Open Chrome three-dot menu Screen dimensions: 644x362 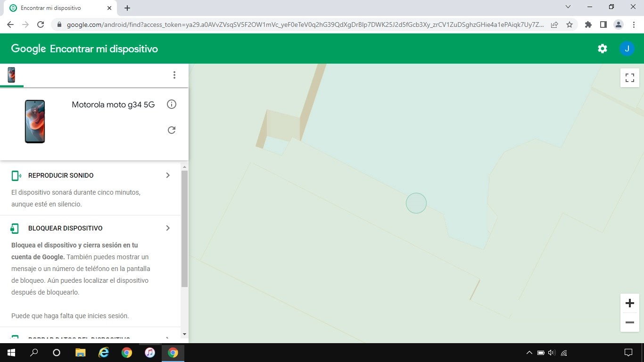[x=634, y=25]
